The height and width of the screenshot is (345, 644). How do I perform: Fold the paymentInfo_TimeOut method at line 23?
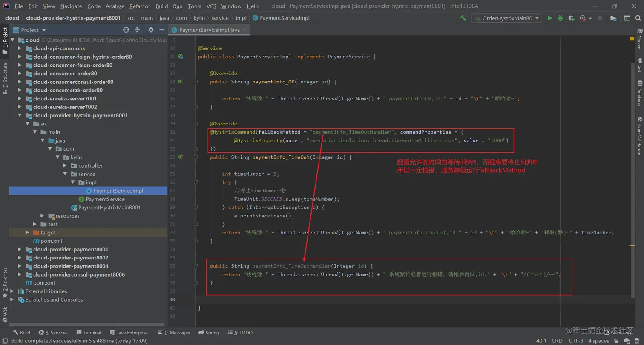tap(195, 157)
